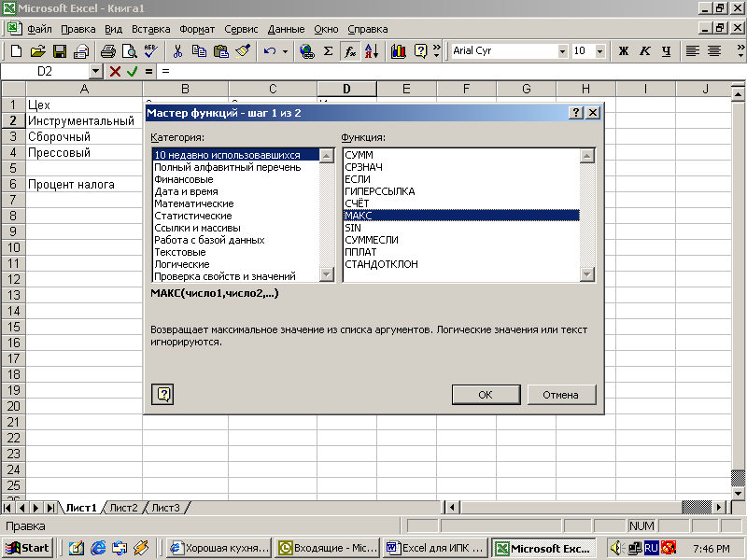Image resolution: width=747 pixels, height=560 pixels.
Task: Open the Справка menu
Action: point(368,29)
